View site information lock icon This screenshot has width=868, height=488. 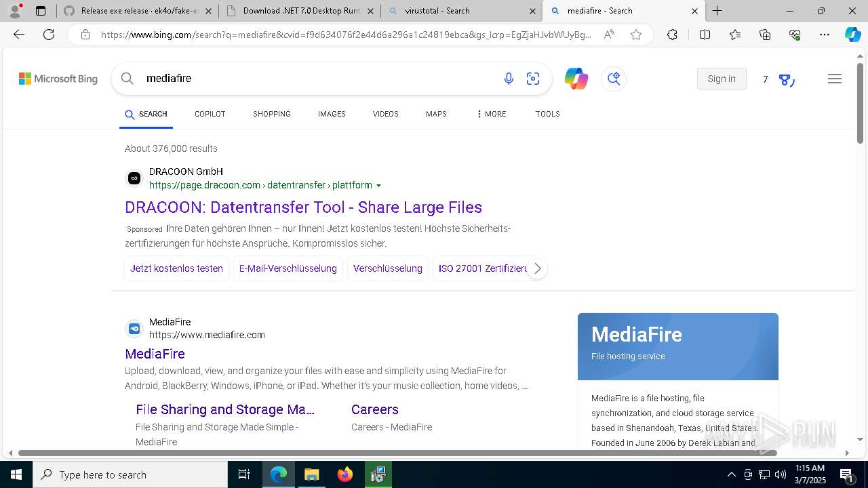click(85, 35)
